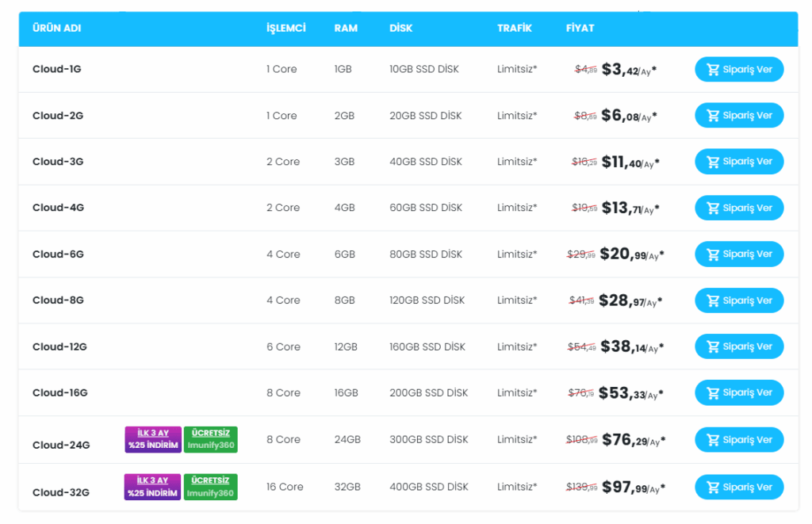
Task: Click the ÜRÜN ADI column header
Action: [x=56, y=29]
